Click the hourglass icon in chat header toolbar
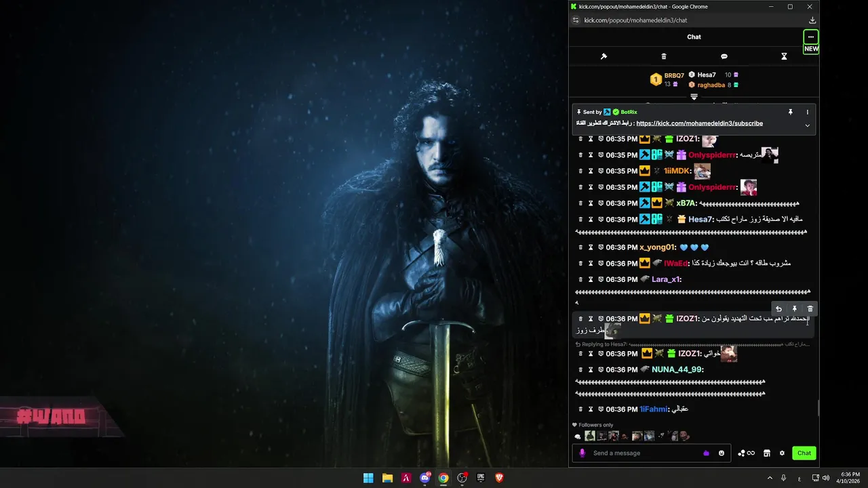 point(784,56)
